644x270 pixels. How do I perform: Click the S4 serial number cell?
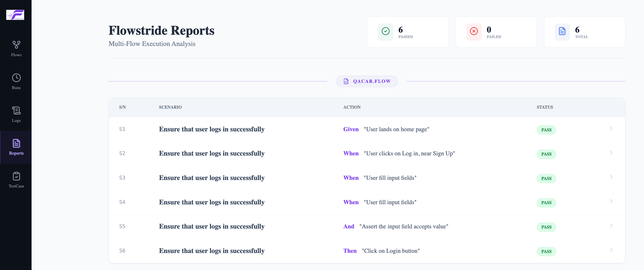(x=122, y=202)
